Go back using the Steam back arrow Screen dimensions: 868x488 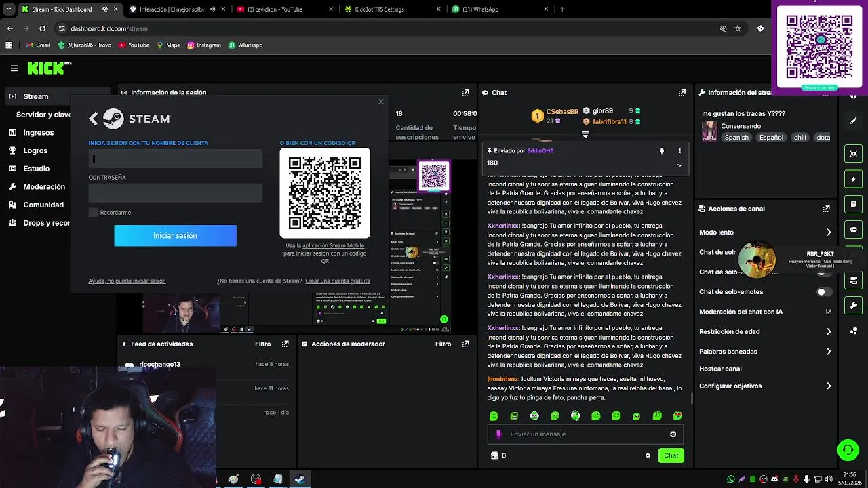click(x=94, y=119)
